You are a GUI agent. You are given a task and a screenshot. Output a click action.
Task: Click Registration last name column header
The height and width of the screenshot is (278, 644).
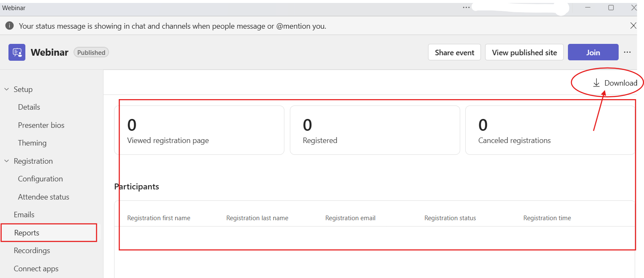coord(257,218)
